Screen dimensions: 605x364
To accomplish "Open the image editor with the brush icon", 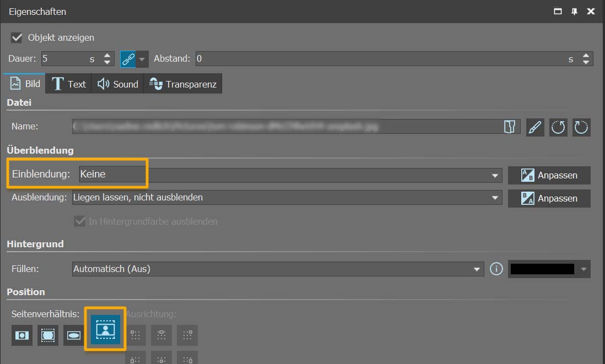I will click(534, 127).
